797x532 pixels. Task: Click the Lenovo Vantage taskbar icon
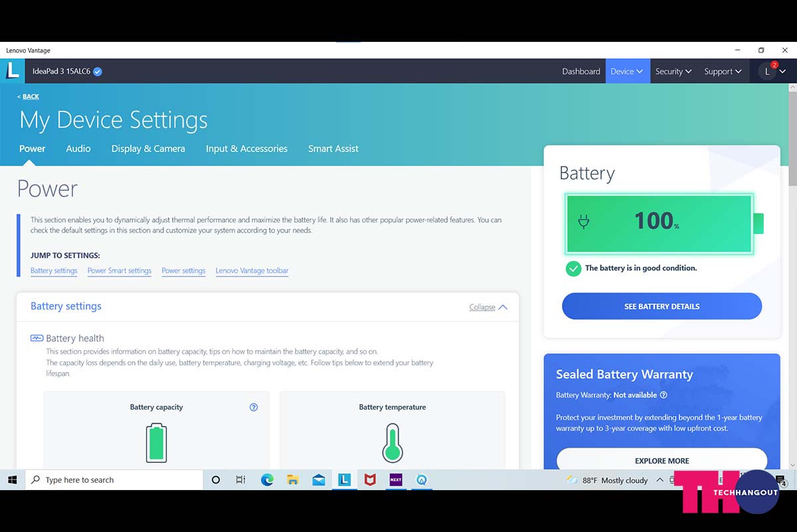coord(344,480)
